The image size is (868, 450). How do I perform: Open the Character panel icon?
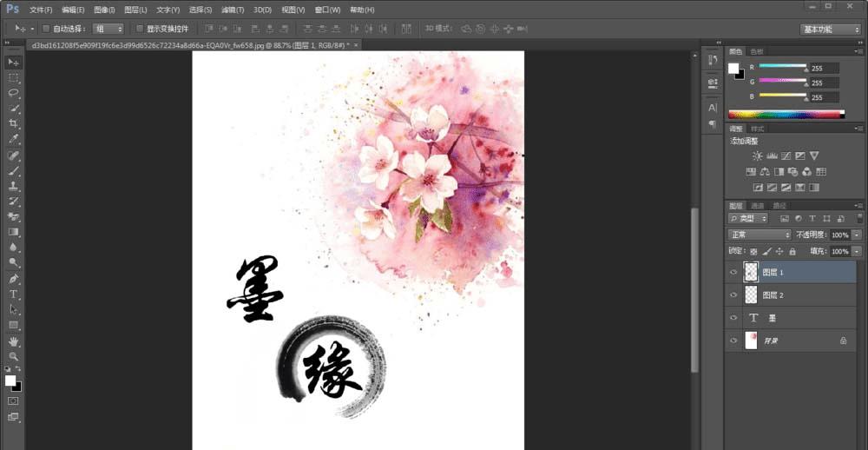[713, 108]
